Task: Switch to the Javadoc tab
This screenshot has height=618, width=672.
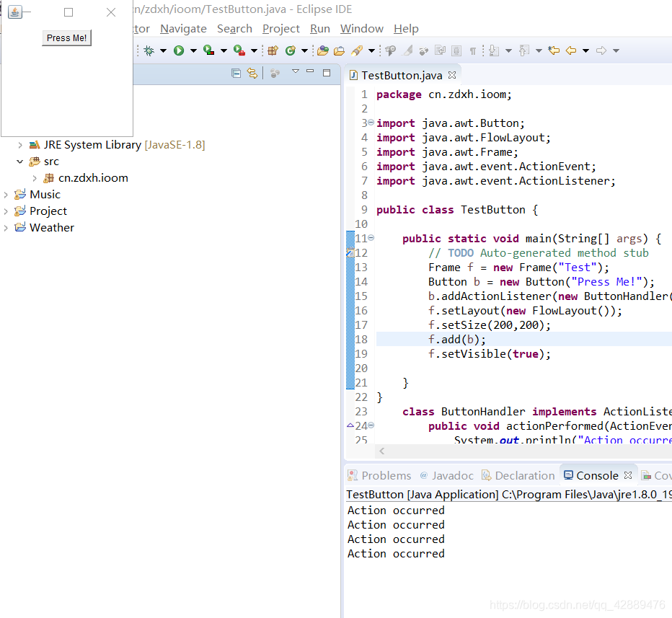Action: tap(446, 475)
